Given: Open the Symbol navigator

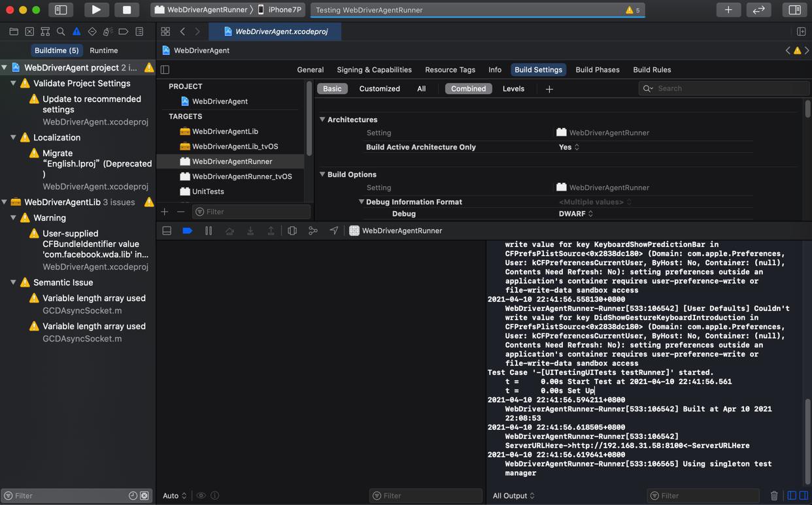Looking at the screenshot, I should point(45,31).
